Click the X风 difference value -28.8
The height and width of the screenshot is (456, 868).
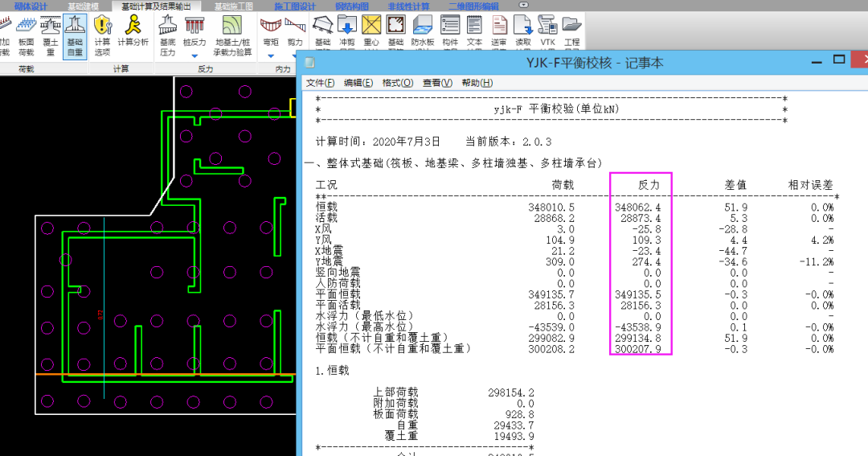pos(733,229)
